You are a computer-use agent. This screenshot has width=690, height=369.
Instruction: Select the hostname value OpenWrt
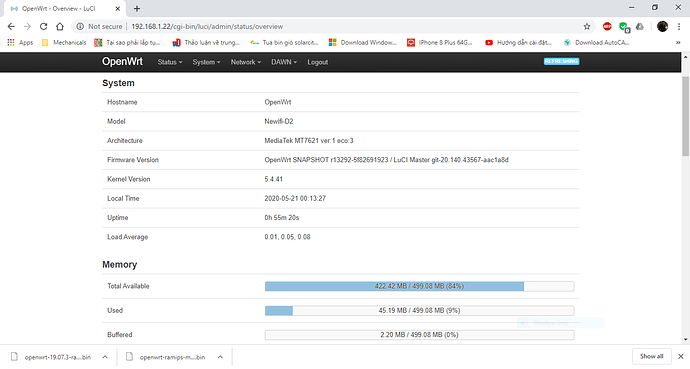pyautogui.click(x=278, y=102)
